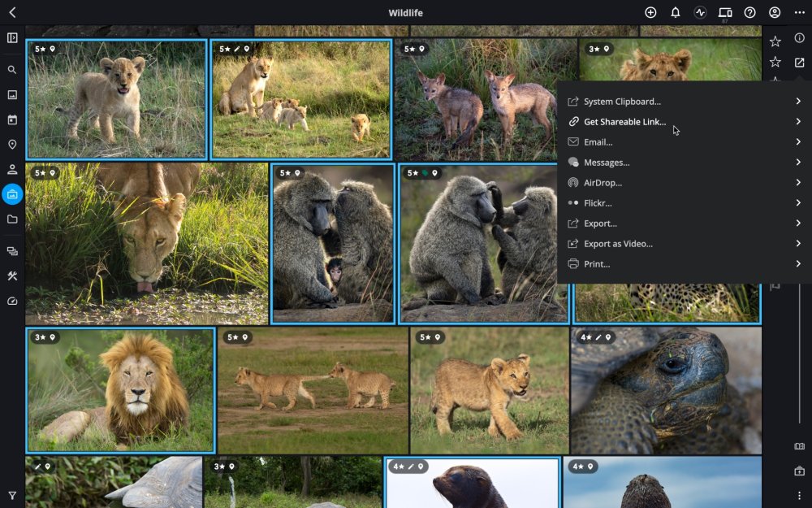812x508 pixels.
Task: Select Messages... in the share menu
Action: [x=685, y=163]
